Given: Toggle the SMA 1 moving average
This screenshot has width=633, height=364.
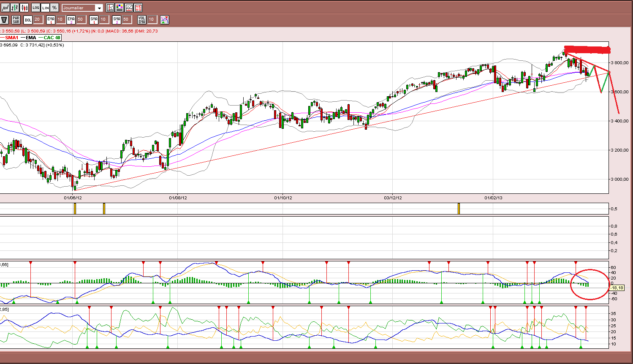Looking at the screenshot, I should coord(94,19).
